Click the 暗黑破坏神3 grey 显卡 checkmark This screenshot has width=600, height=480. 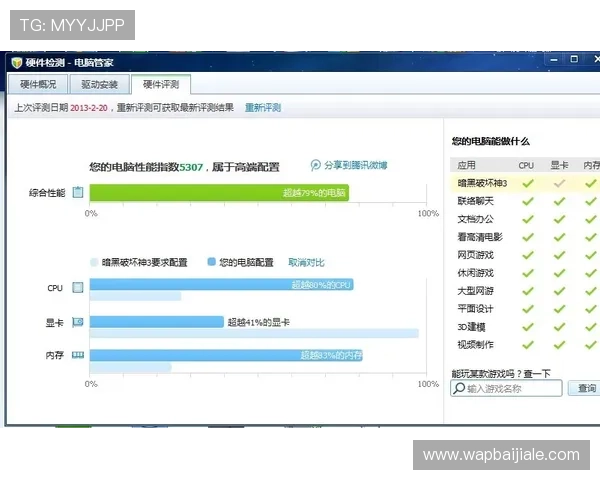pyautogui.click(x=559, y=183)
